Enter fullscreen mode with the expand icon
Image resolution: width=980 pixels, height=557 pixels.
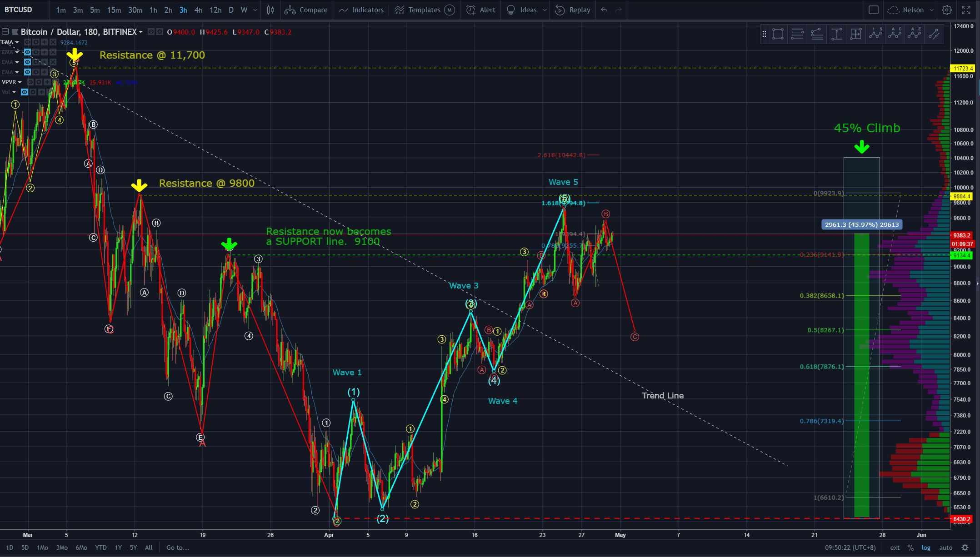point(966,10)
